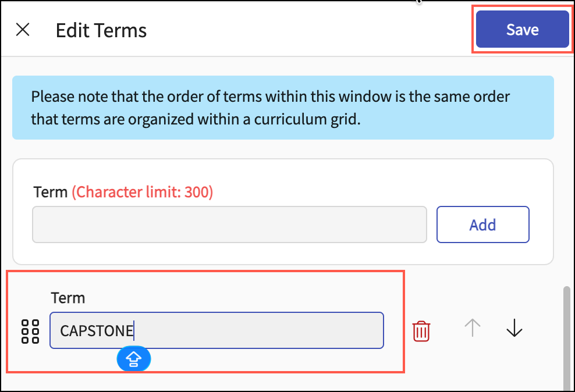Delete the CAPSTONE term with trash icon

click(x=421, y=330)
